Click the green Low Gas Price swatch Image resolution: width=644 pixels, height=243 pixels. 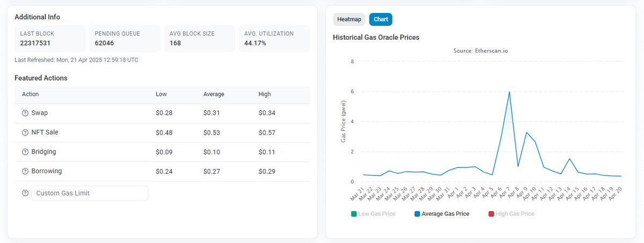[353, 214]
